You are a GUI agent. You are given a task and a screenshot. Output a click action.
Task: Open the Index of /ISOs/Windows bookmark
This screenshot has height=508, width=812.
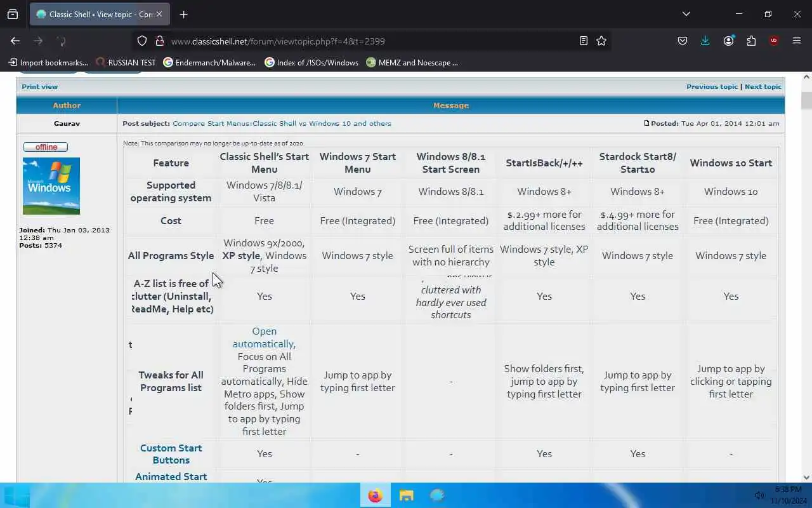click(x=311, y=62)
